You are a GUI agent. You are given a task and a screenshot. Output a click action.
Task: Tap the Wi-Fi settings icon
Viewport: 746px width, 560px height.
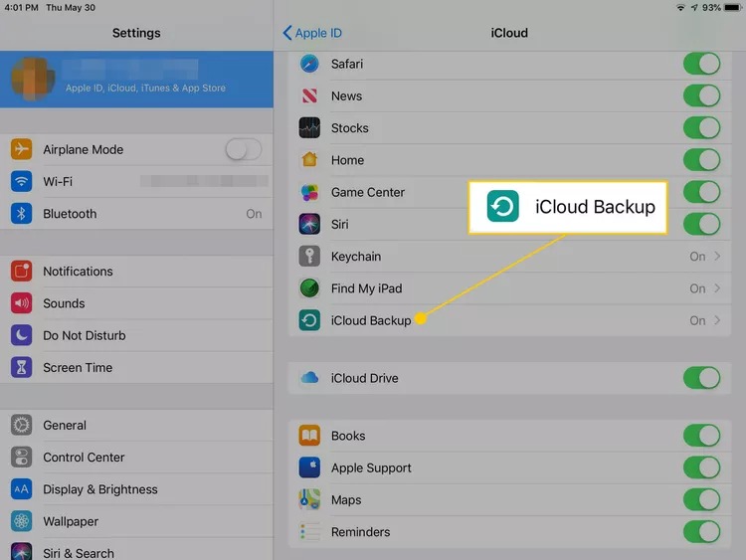tap(22, 182)
